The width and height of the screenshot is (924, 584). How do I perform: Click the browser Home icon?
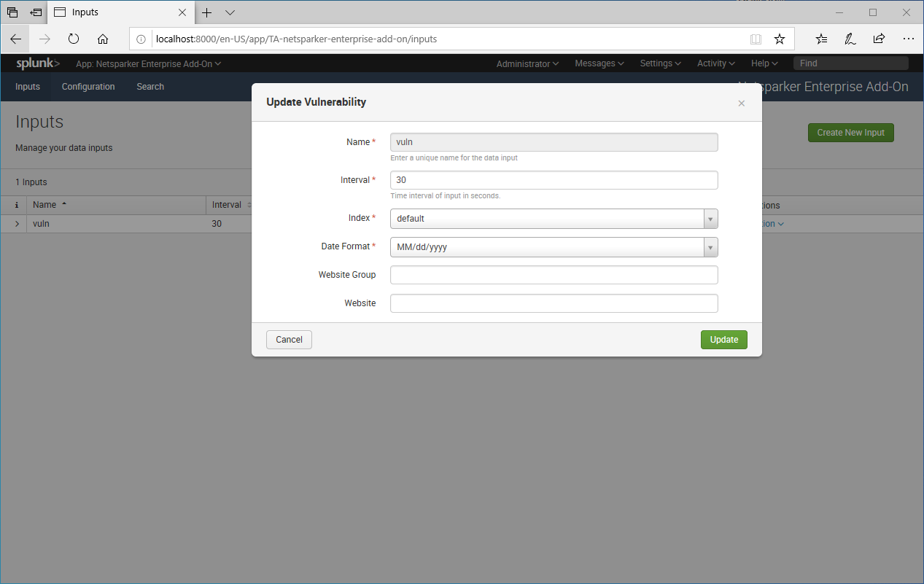point(102,39)
